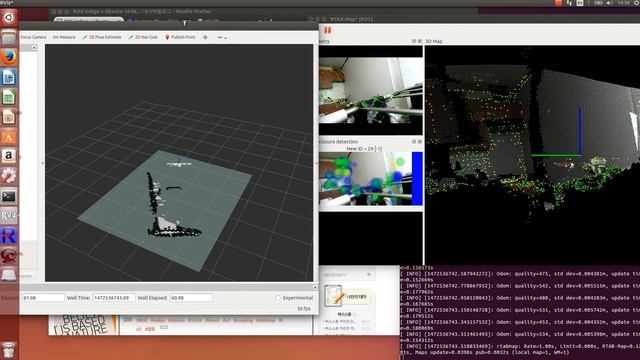Click the 30 fps readout in RViz
This screenshot has height=360, width=640.
[x=304, y=309]
